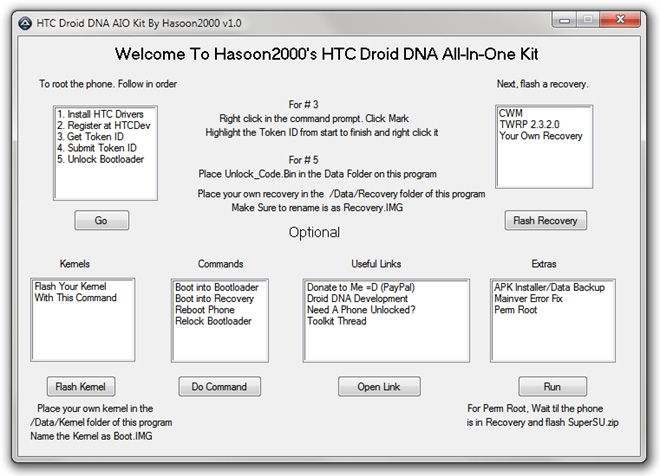Select 'APK Installer/Data Backup' extra
The image size is (660, 476).
[549, 287]
